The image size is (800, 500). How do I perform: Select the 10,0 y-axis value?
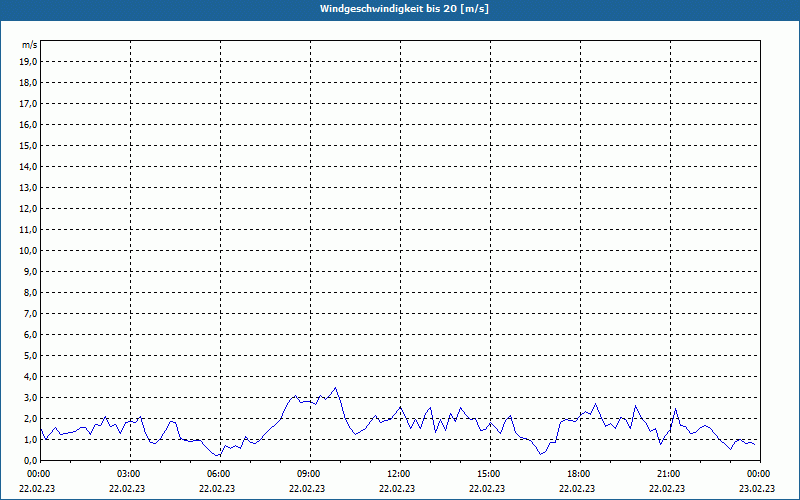tap(28, 251)
